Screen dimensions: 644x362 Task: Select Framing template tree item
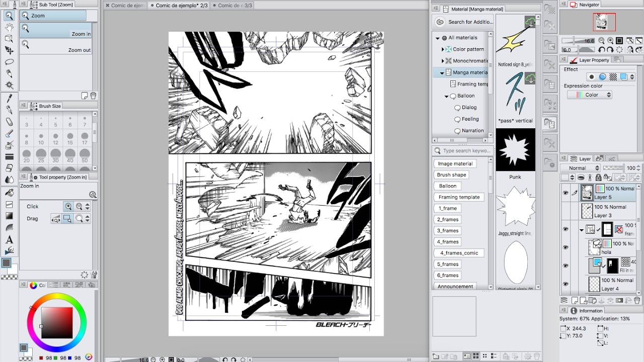point(469,84)
